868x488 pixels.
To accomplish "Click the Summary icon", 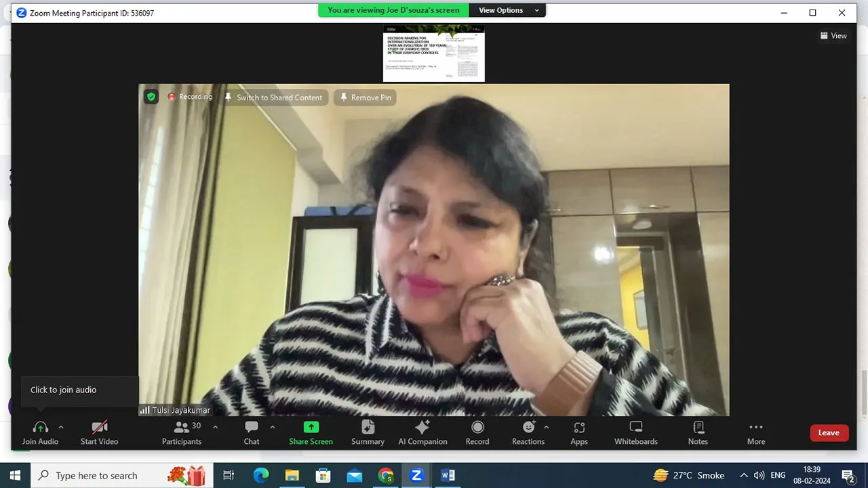I will tap(368, 432).
